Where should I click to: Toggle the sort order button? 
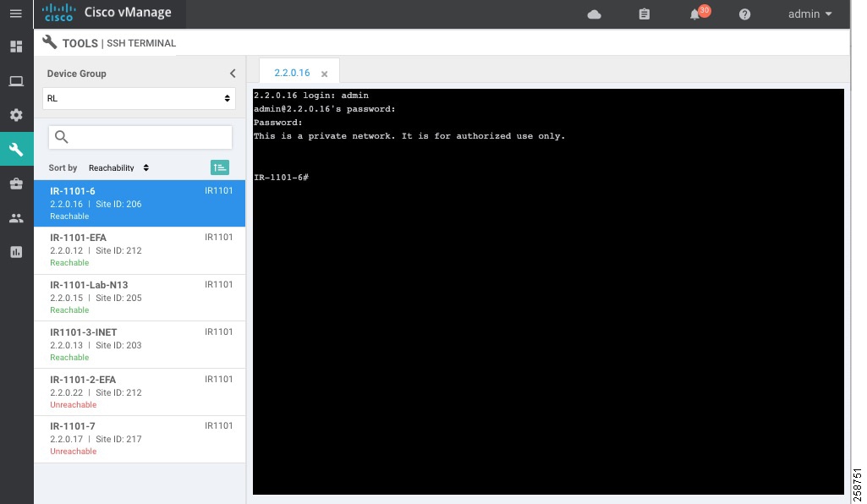click(x=220, y=167)
